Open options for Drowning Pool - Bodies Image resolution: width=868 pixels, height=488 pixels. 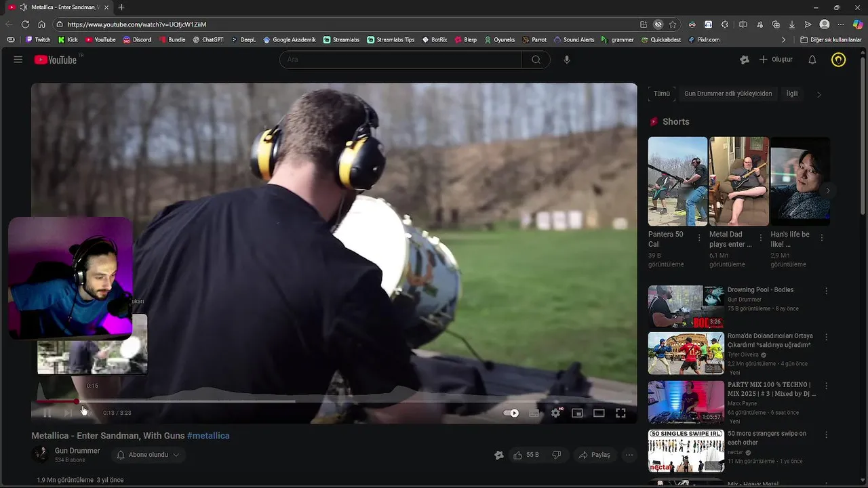(826, 291)
